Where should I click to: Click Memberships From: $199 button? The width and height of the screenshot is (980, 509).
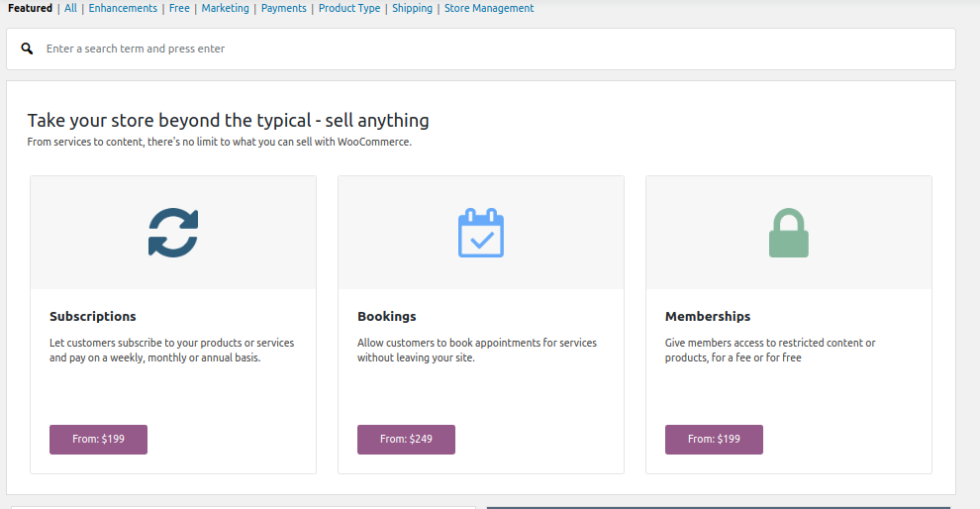pyautogui.click(x=714, y=439)
